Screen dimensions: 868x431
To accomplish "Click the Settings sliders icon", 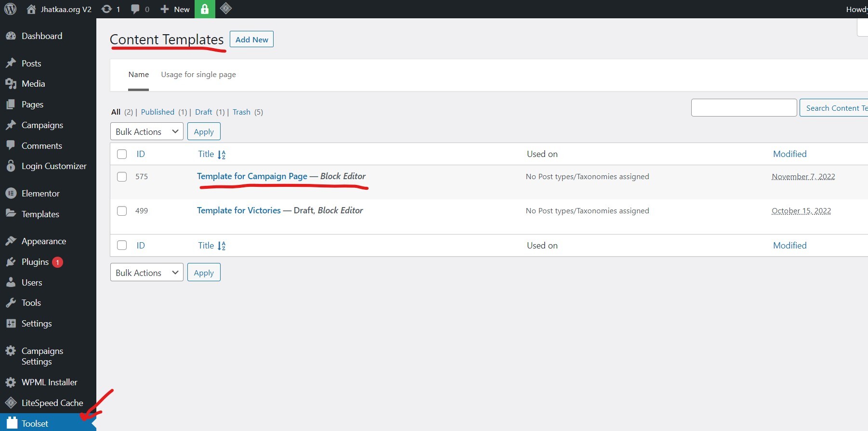I will pyautogui.click(x=11, y=324).
